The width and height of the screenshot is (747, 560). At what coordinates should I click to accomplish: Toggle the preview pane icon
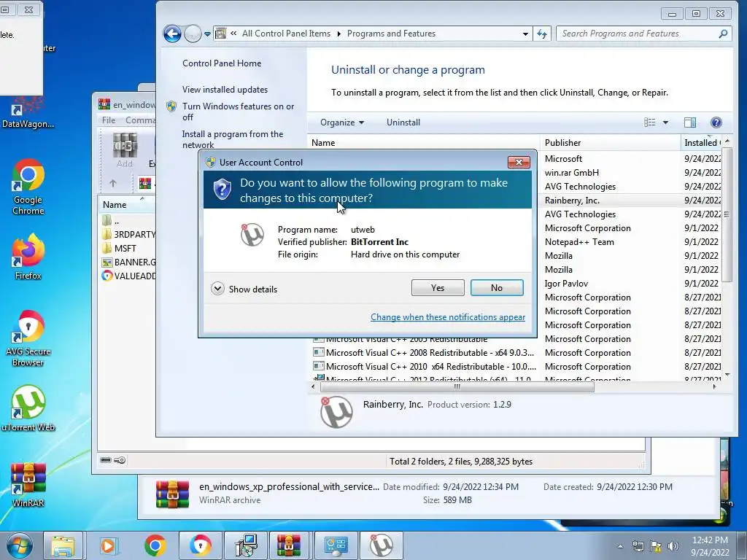point(690,122)
